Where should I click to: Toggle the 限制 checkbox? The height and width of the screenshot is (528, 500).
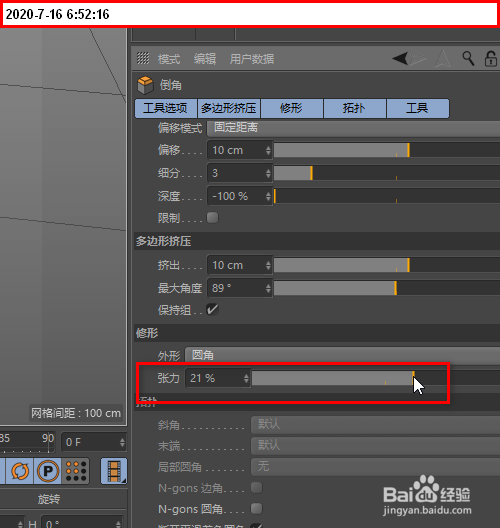(x=212, y=218)
